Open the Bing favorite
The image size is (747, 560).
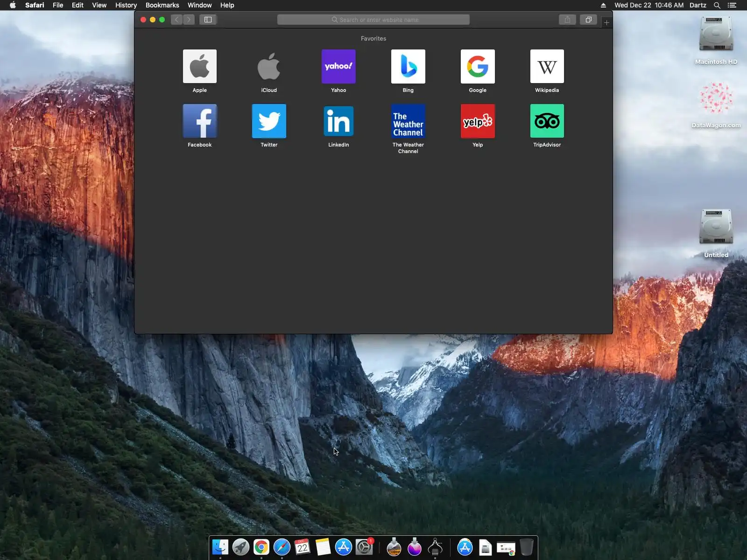click(x=408, y=66)
